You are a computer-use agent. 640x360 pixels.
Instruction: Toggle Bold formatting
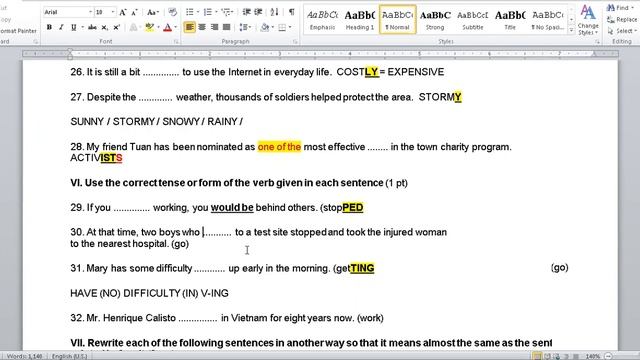pyautogui.click(x=49, y=27)
